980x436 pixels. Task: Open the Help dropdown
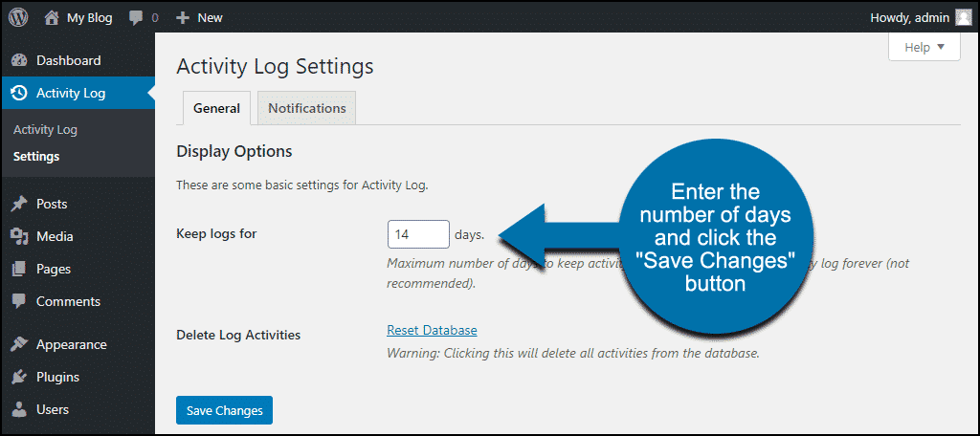(x=924, y=48)
